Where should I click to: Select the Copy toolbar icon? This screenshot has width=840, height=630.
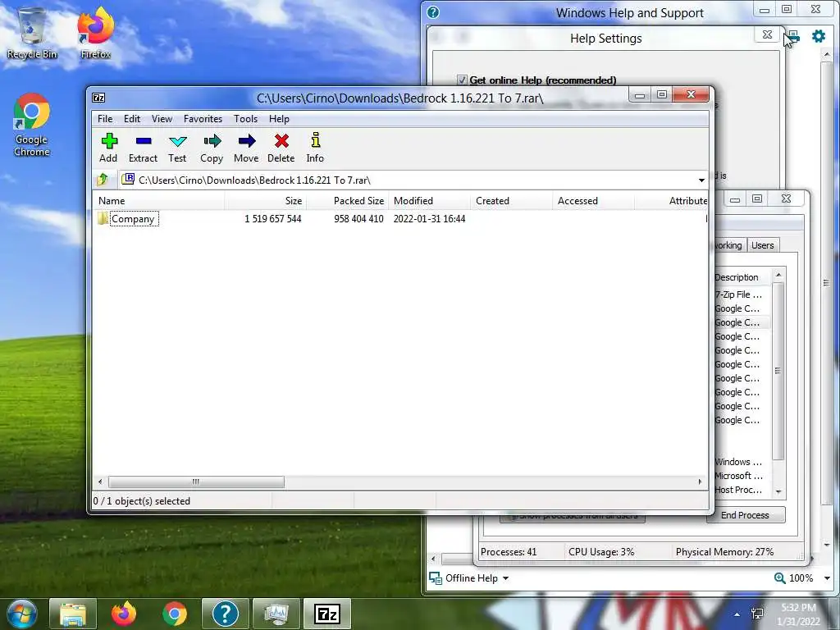click(x=212, y=148)
